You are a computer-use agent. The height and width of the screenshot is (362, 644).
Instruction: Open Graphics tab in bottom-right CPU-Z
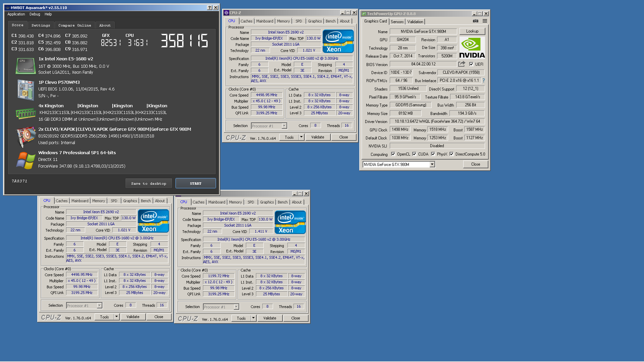267,202
